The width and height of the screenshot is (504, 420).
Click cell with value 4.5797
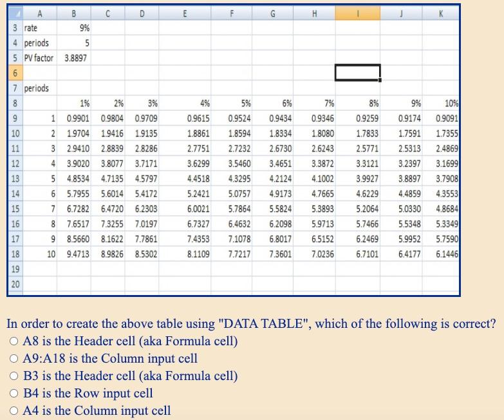[142, 178]
